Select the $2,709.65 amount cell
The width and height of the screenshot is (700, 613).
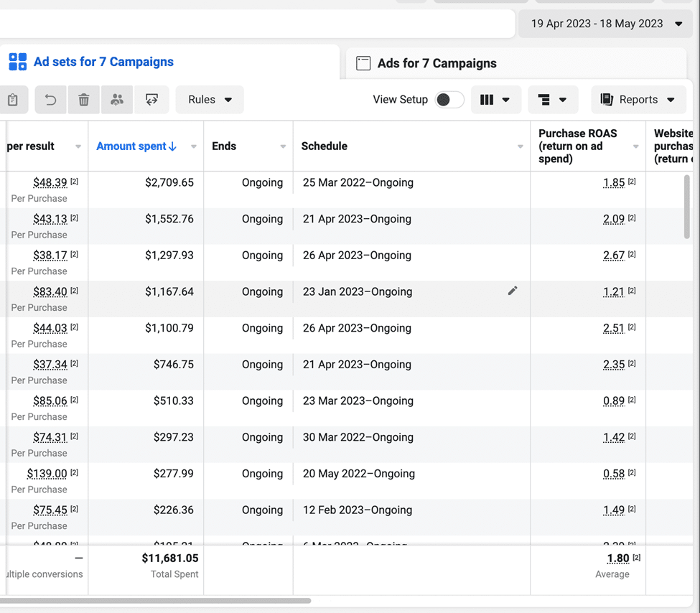[169, 182]
